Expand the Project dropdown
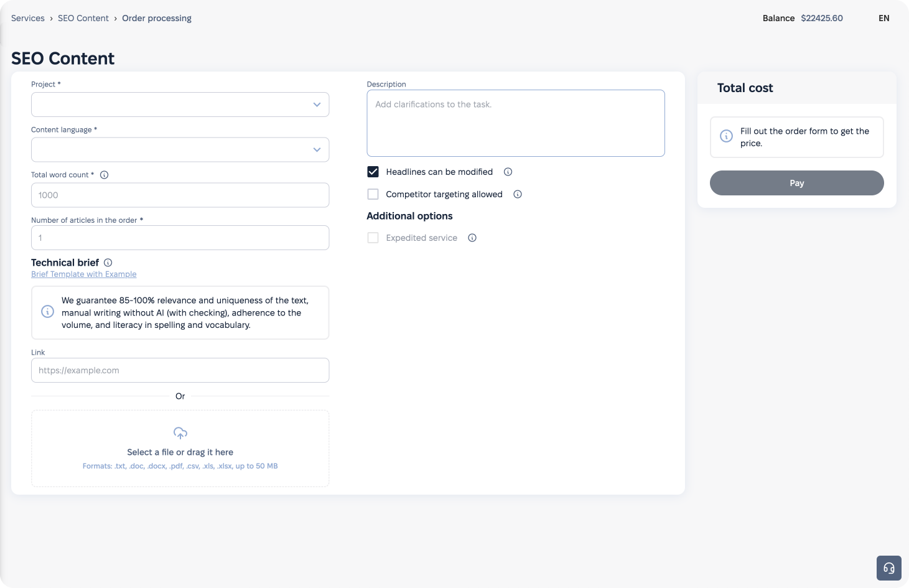The width and height of the screenshot is (909, 588). click(x=180, y=105)
